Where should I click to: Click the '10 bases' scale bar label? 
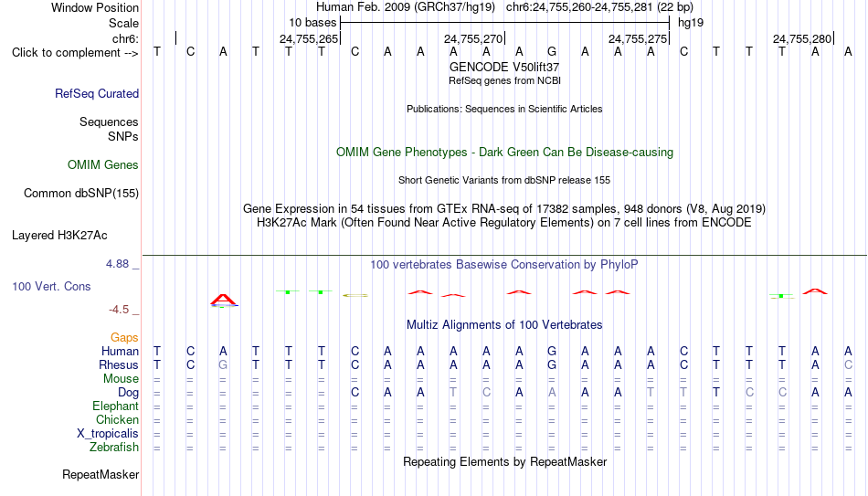(x=312, y=23)
